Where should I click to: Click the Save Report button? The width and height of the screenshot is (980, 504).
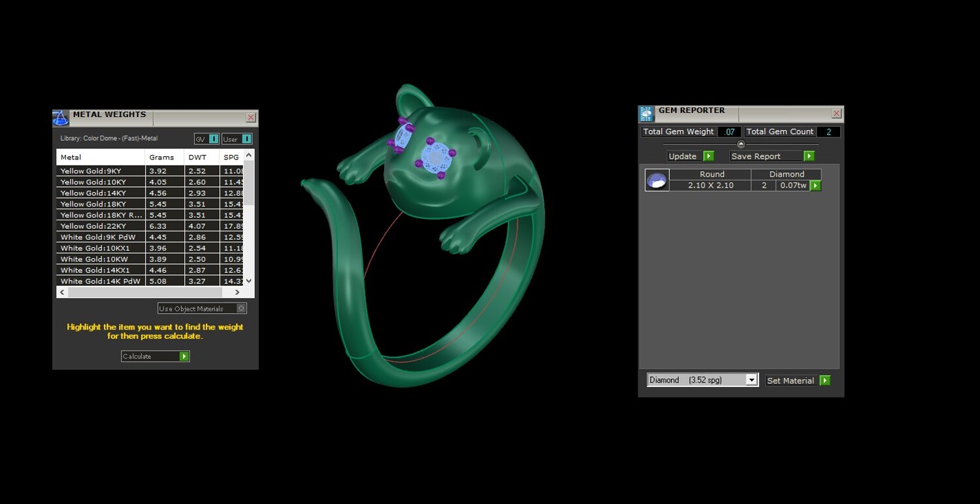point(772,156)
